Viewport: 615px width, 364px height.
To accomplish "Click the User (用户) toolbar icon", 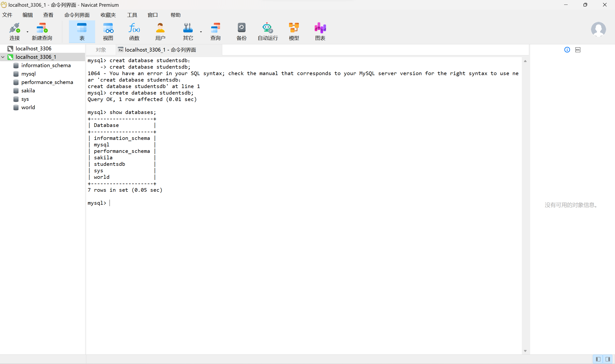I will (x=160, y=31).
